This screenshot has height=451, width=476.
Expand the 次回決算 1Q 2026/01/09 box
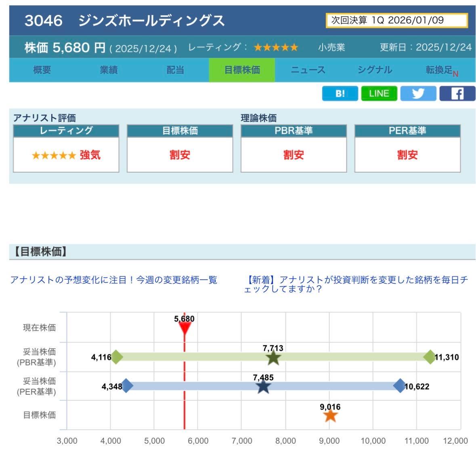398,18
